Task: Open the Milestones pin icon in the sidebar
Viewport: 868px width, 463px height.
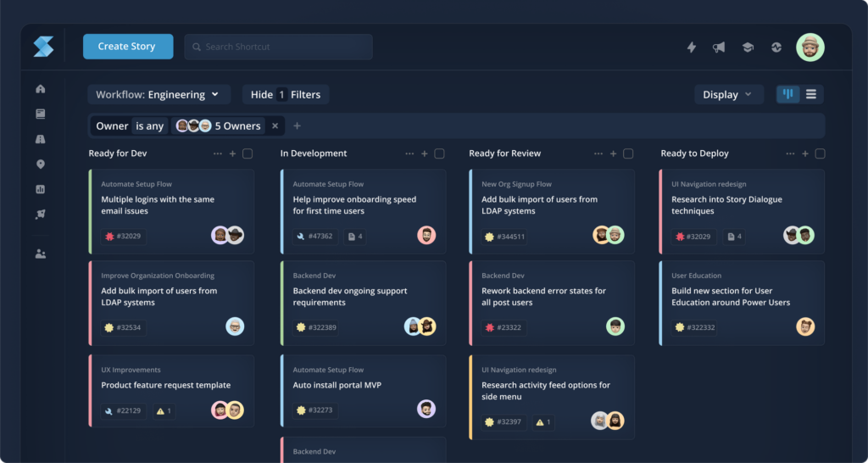Action: pyautogui.click(x=41, y=164)
